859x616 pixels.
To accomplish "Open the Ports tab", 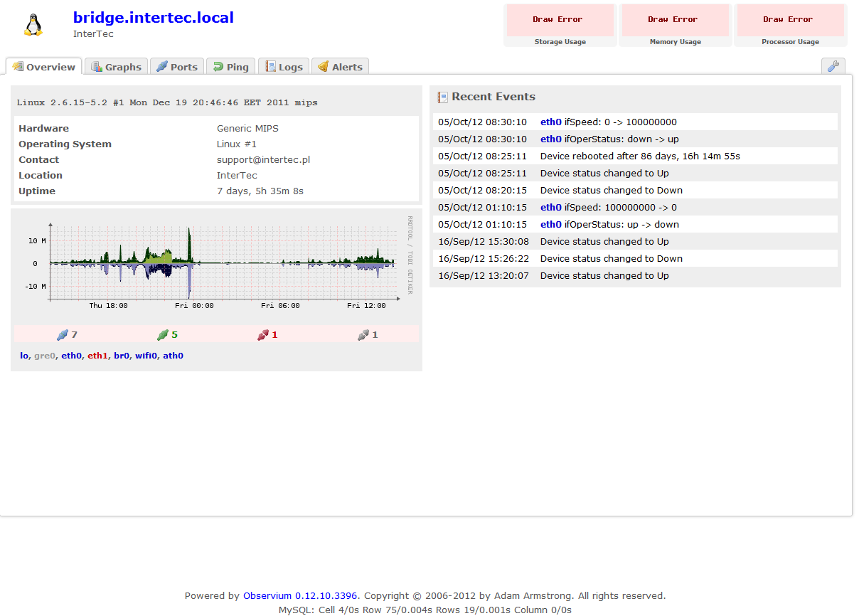I will point(177,67).
